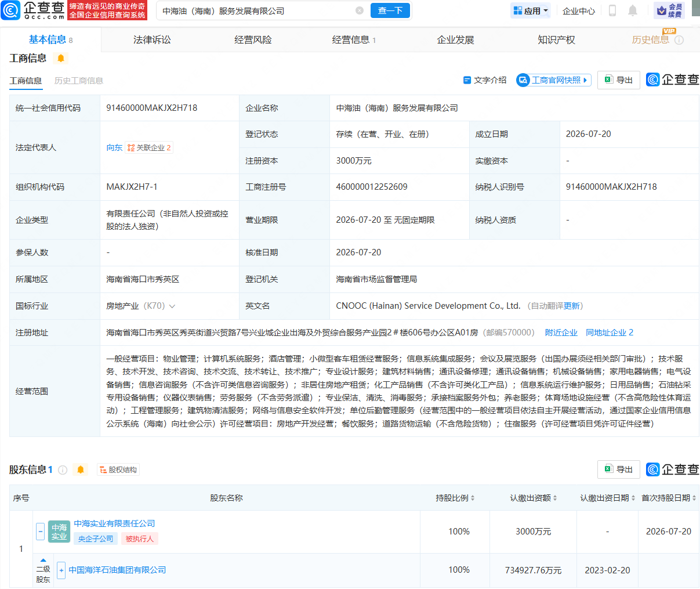Switch to 企业发展 tab
Screen dimensions: 700x589
(455, 39)
